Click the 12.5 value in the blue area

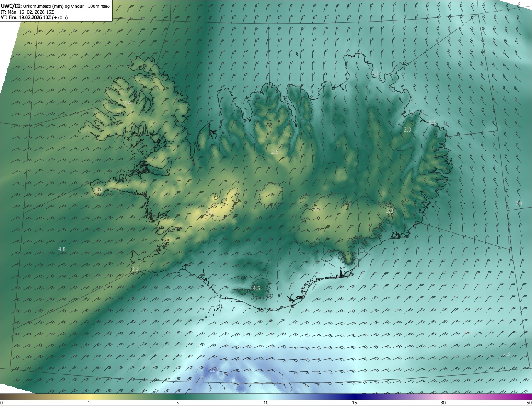pos(214,369)
